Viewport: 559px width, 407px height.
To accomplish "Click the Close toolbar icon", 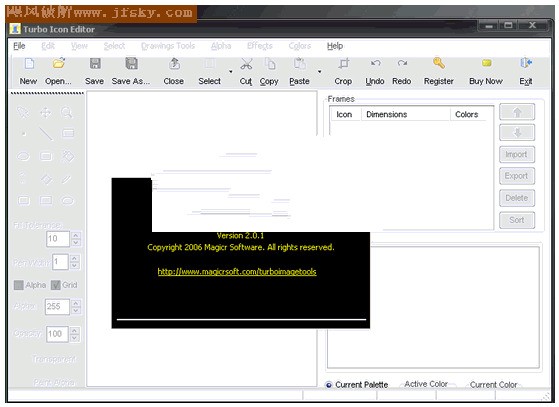I will (x=174, y=63).
